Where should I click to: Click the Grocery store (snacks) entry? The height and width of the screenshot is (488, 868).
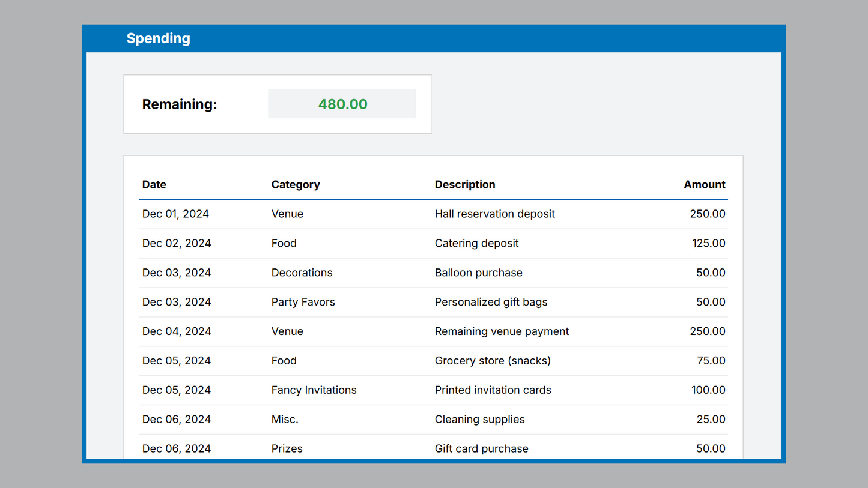(493, 361)
